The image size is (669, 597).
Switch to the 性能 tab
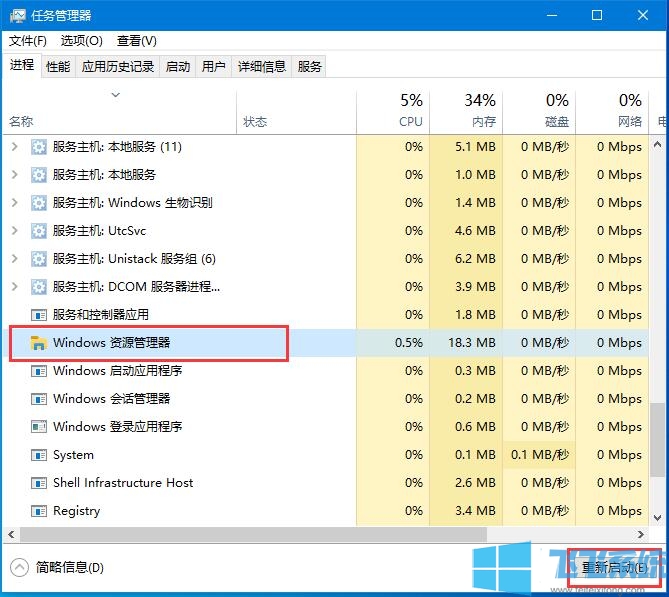tap(58, 66)
